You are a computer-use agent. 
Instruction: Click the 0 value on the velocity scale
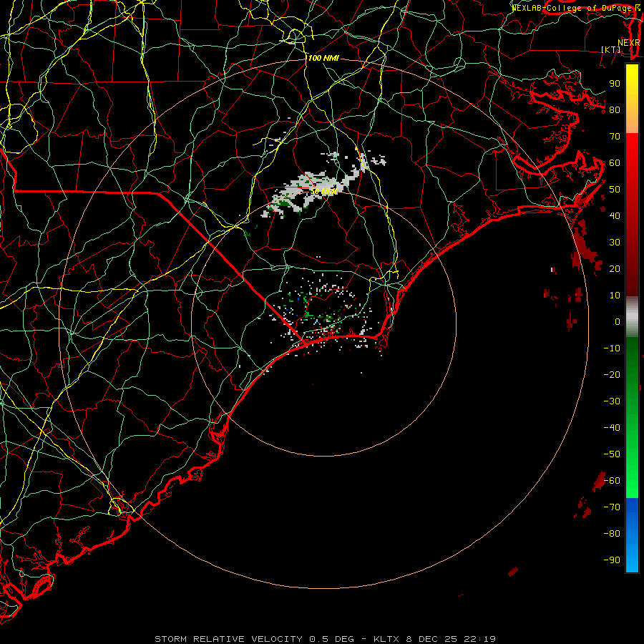pos(618,321)
